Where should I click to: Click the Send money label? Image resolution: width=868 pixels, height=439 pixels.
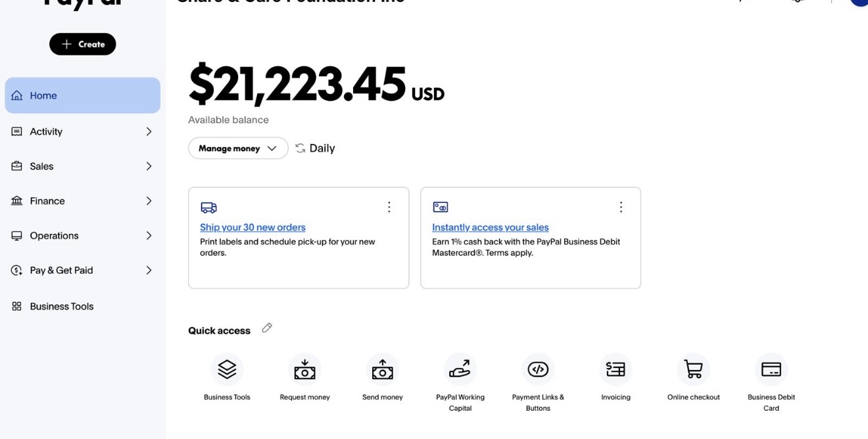coord(383,397)
